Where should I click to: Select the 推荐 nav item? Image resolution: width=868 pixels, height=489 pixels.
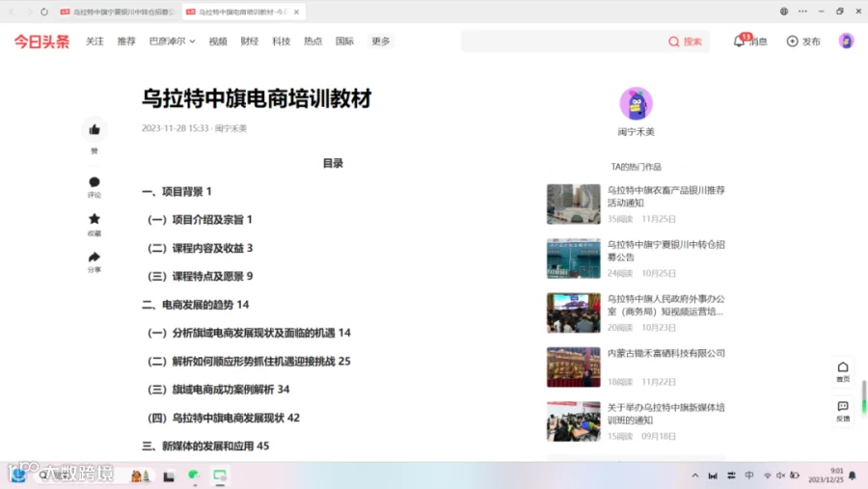tap(126, 41)
